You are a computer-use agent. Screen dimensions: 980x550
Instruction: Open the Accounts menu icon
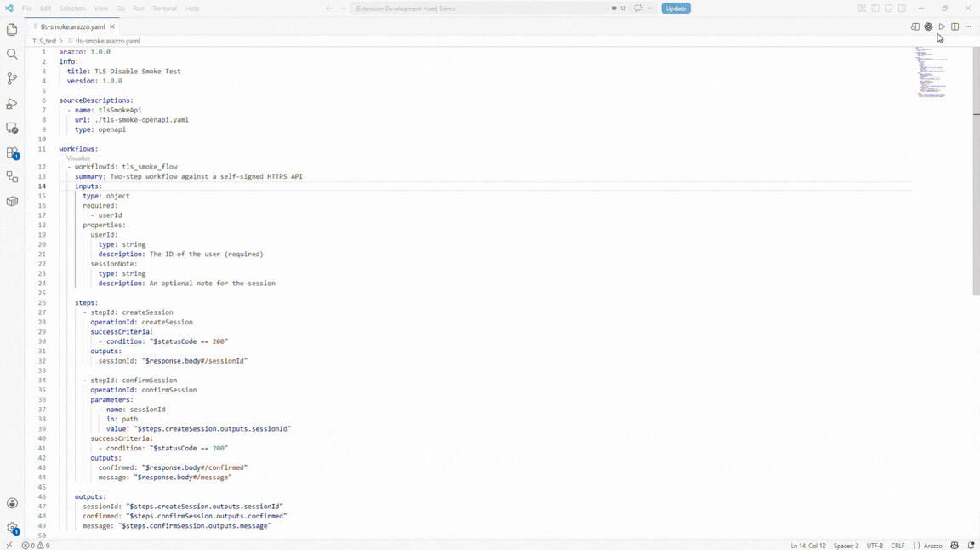pyautogui.click(x=12, y=503)
